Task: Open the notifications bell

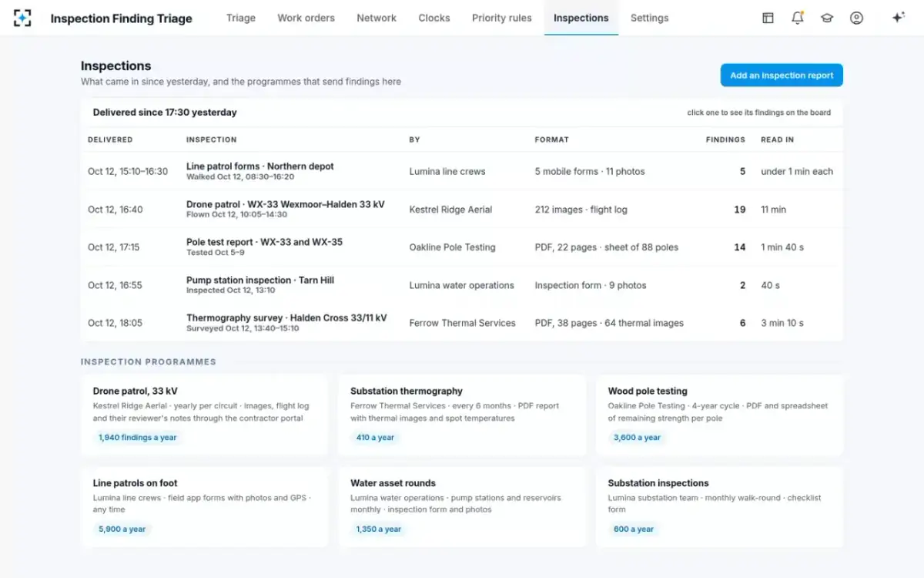Action: [798, 18]
